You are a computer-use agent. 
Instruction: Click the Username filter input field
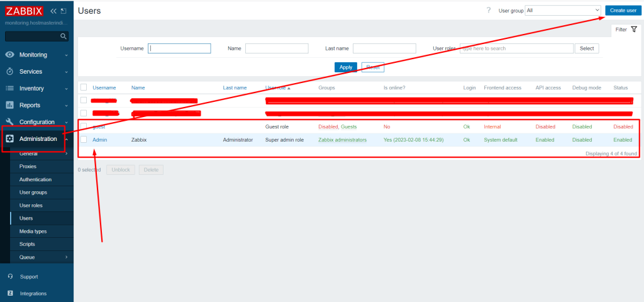(179, 48)
